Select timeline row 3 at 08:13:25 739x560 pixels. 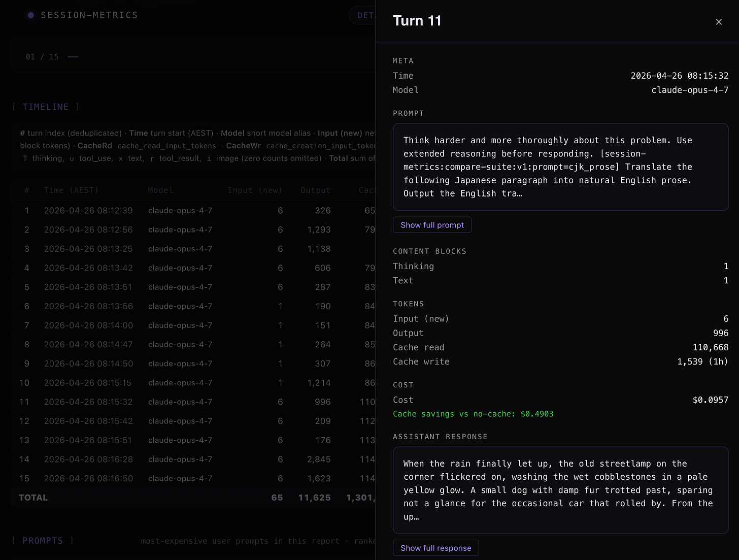pyautogui.click(x=193, y=249)
